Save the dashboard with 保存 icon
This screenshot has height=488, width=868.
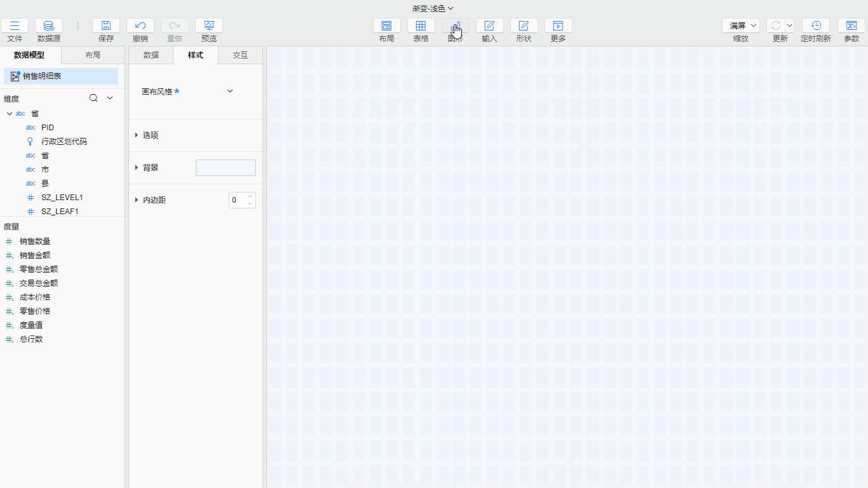point(106,25)
